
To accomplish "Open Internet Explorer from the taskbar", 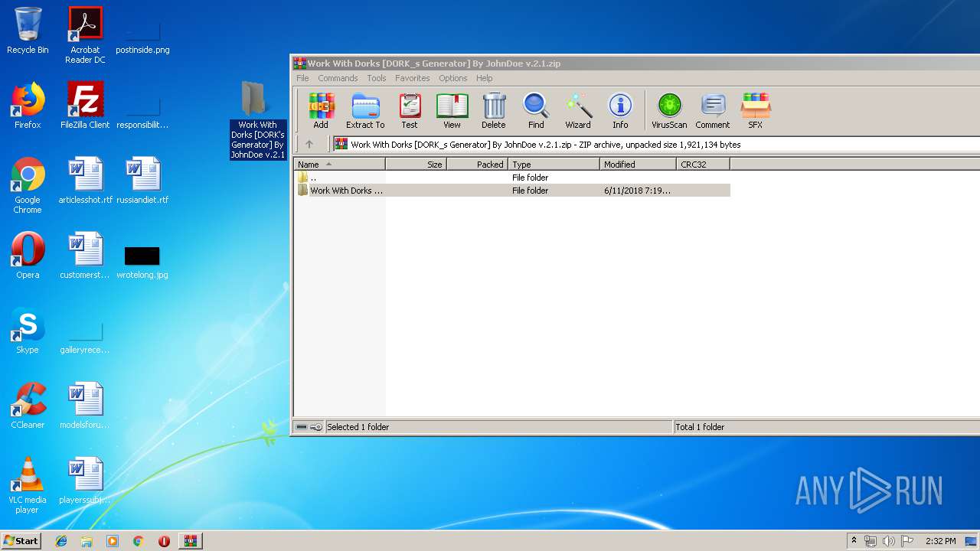I will [61, 541].
